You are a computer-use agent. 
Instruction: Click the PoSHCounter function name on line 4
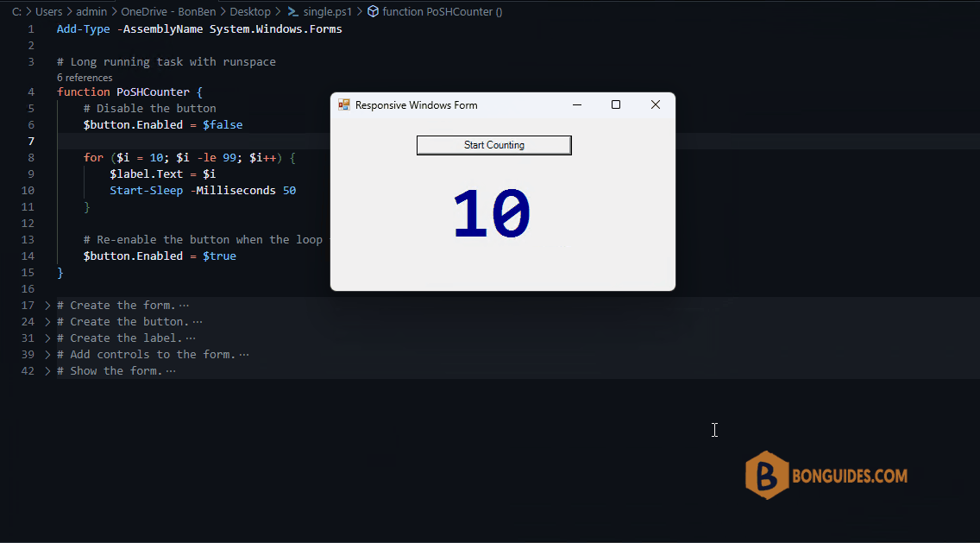tap(153, 92)
